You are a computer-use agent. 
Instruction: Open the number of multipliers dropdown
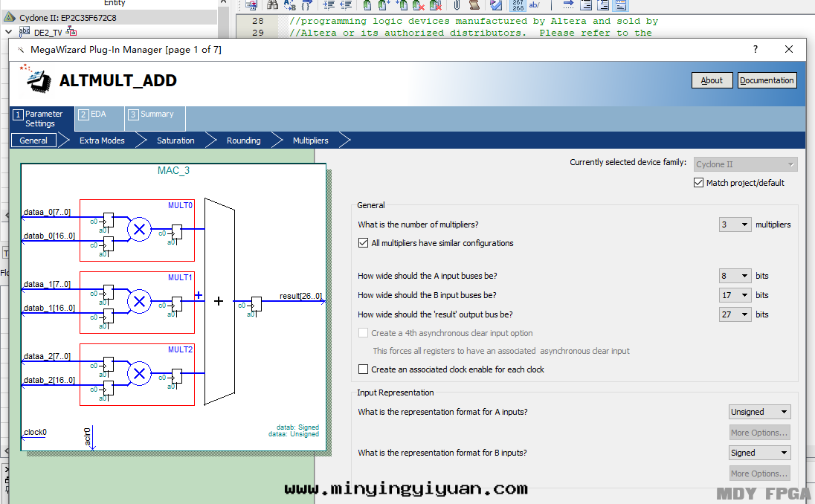click(x=735, y=224)
